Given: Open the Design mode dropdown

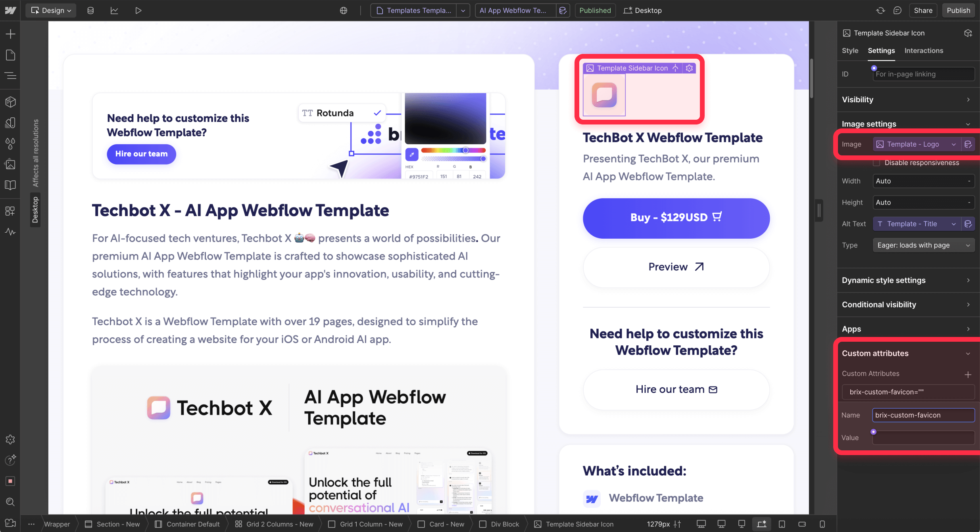Looking at the screenshot, I should (x=51, y=10).
